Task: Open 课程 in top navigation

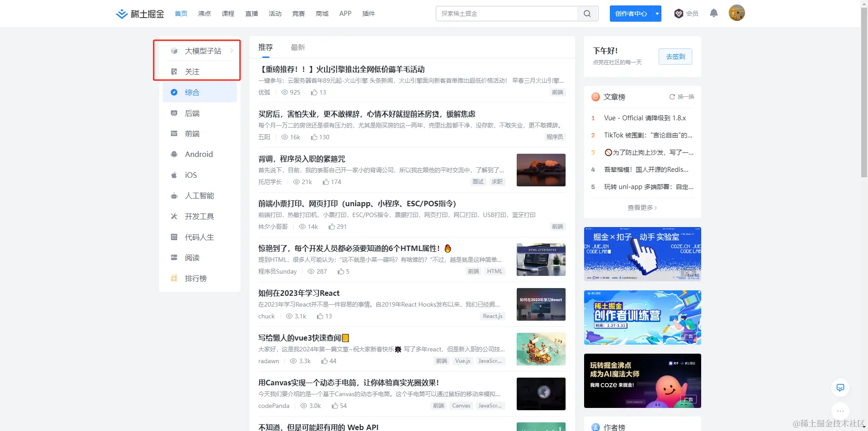Action: click(228, 14)
